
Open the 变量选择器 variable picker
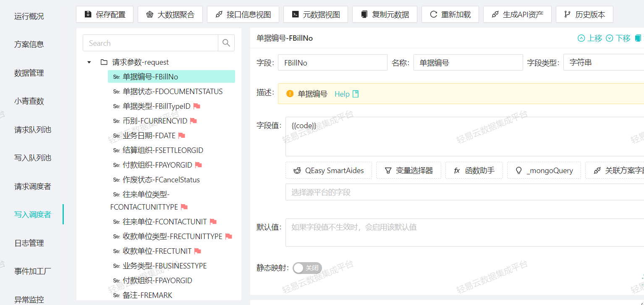408,170
